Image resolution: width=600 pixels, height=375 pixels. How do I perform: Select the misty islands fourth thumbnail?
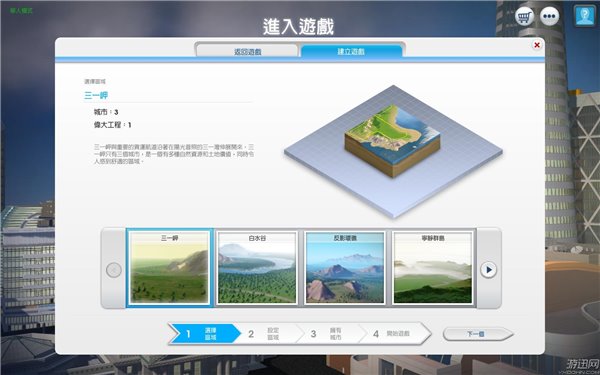click(433, 267)
